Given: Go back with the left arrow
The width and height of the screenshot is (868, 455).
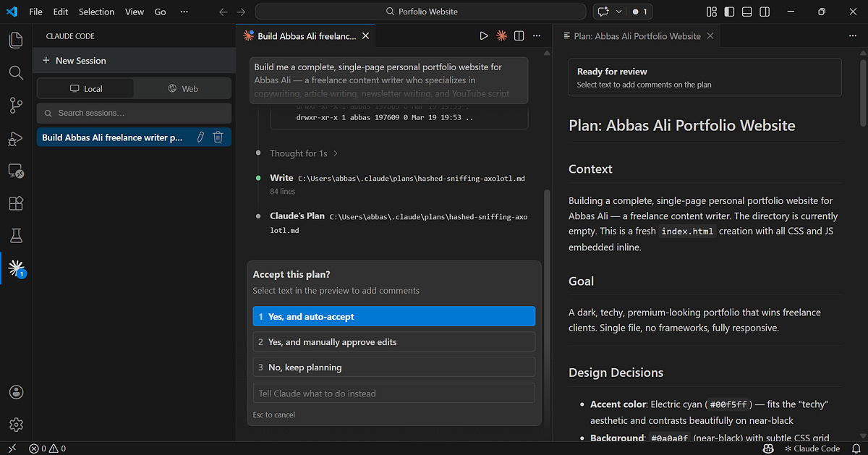Looking at the screenshot, I should 224,12.
